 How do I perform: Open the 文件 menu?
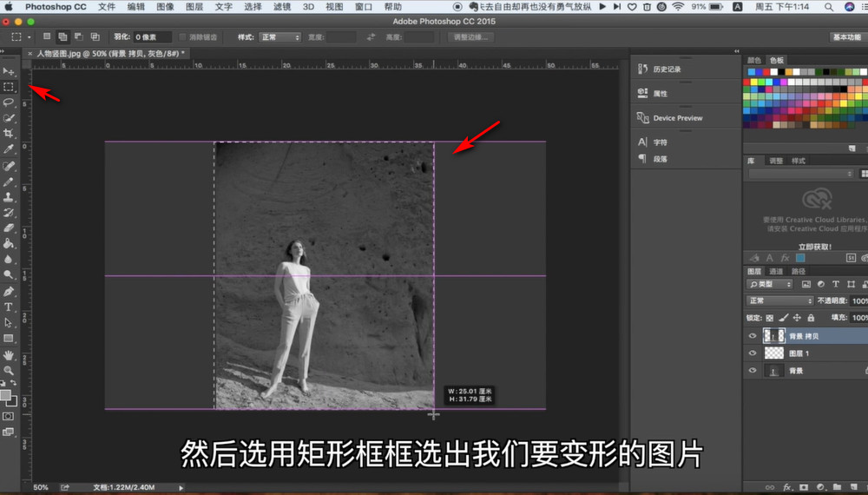tap(106, 7)
